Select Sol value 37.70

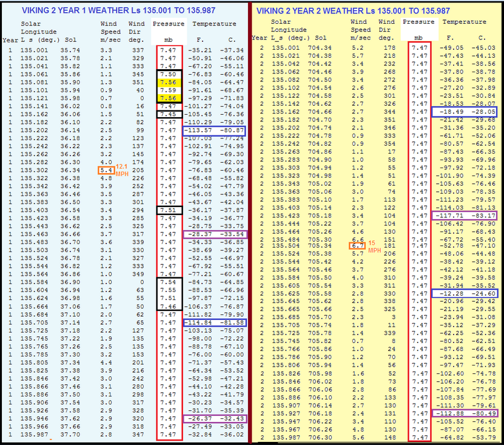click(70, 435)
